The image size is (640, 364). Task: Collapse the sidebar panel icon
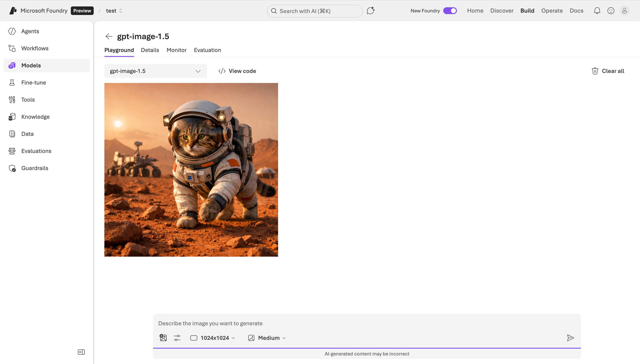(x=81, y=352)
